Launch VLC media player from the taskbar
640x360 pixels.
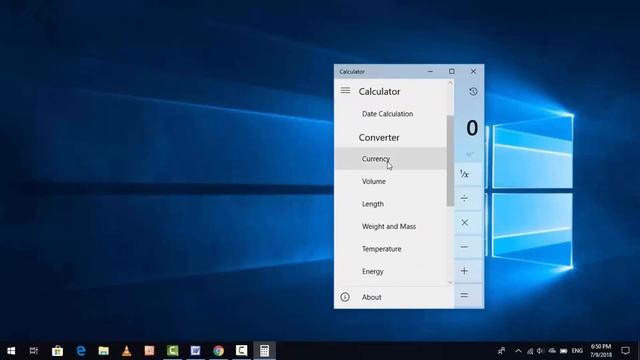[x=127, y=351]
